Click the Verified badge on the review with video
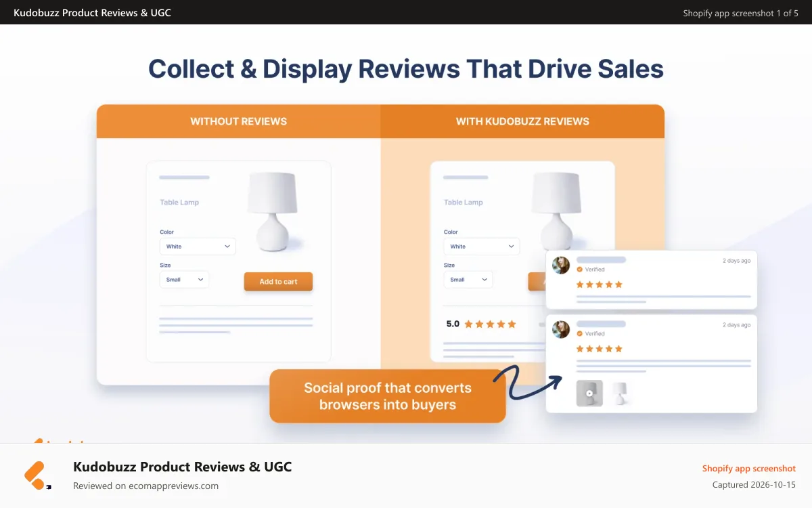Screen dimensions: 812x508 coord(591,334)
